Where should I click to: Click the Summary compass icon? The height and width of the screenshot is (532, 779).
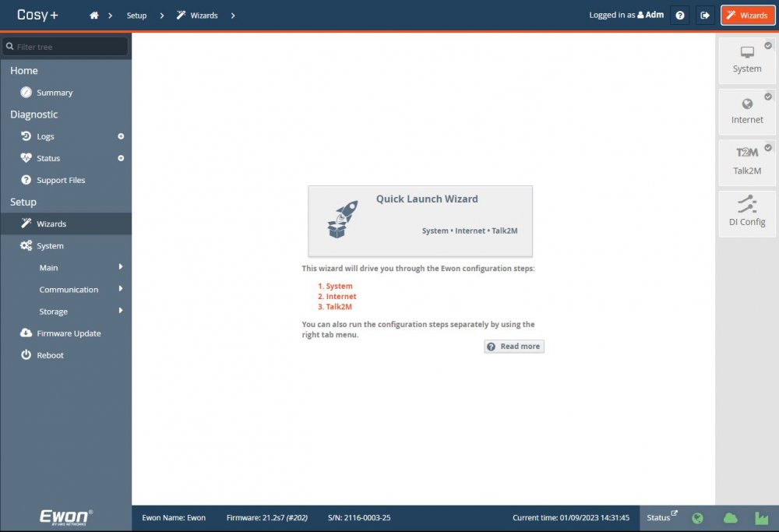[26, 93]
